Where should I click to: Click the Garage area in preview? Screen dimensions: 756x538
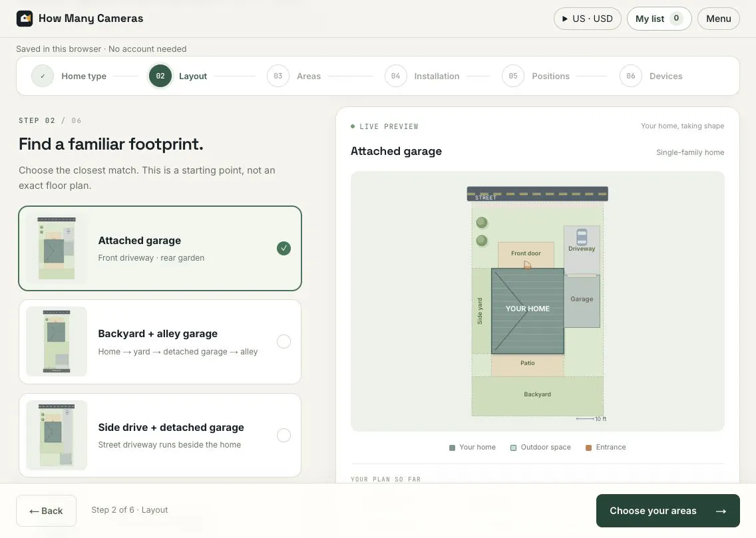point(582,301)
